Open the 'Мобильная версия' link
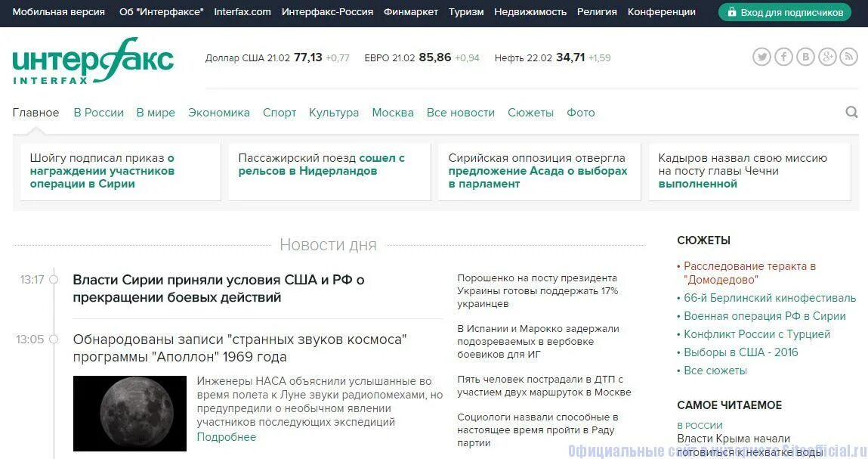 pos(59,11)
